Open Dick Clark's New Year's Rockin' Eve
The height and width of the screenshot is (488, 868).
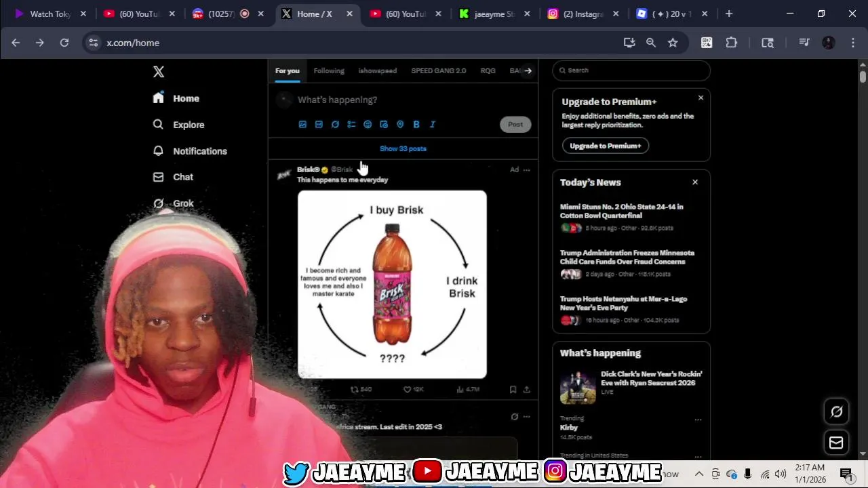click(x=631, y=386)
